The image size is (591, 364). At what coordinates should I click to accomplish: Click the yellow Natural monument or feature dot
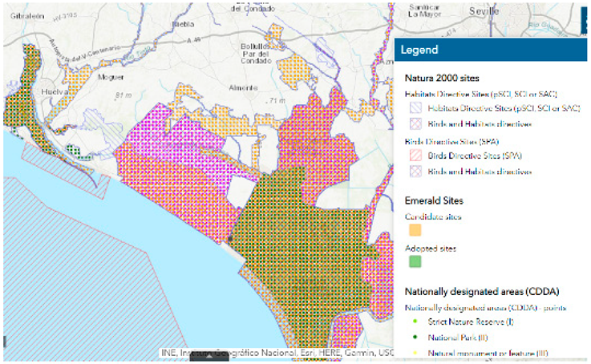415,354
